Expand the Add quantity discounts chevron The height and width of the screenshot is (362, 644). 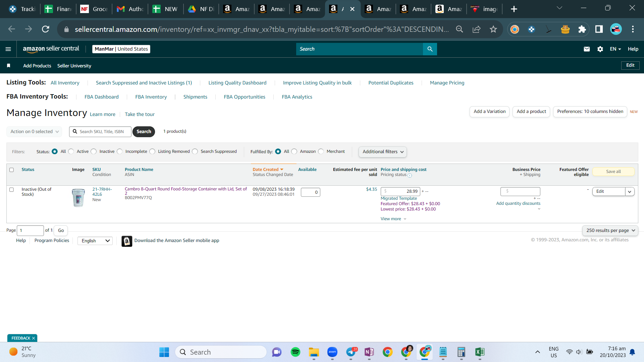(x=539, y=209)
